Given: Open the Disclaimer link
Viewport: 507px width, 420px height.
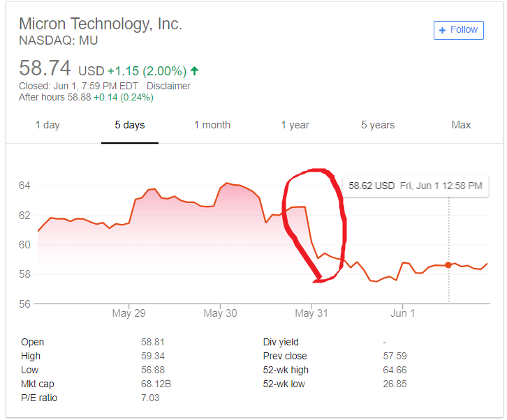Looking at the screenshot, I should coord(168,86).
